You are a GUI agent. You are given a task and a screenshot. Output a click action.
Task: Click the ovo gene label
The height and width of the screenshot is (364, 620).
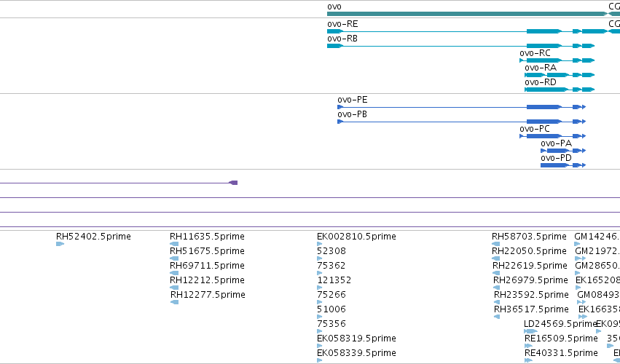click(x=334, y=7)
